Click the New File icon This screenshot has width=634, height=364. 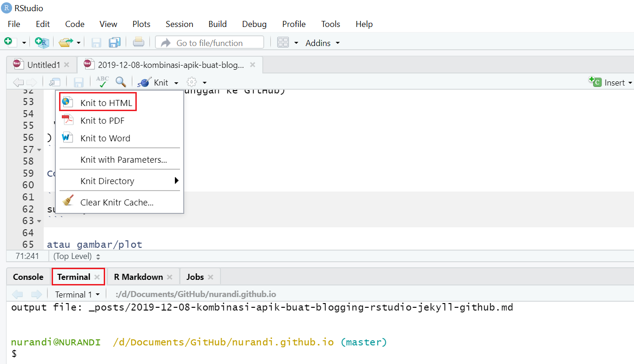[x=10, y=42]
